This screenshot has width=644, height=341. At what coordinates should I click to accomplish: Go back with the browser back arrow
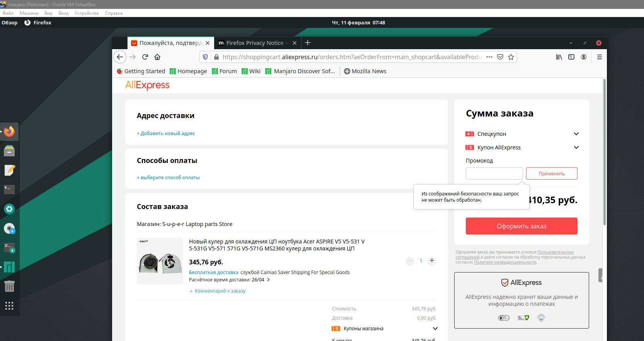(120, 57)
